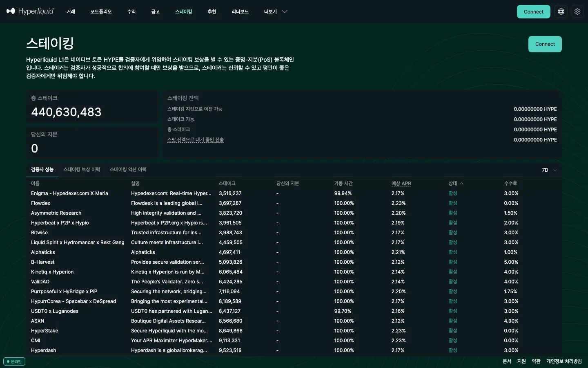The height and width of the screenshot is (368, 588).
Task: Open the 7D time range dropdown
Action: click(x=549, y=170)
